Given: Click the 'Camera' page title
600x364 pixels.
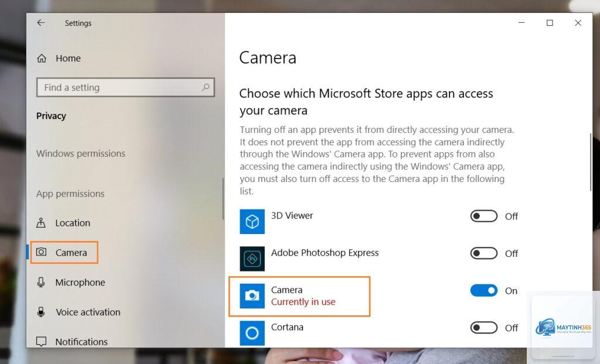Looking at the screenshot, I should point(267,58).
